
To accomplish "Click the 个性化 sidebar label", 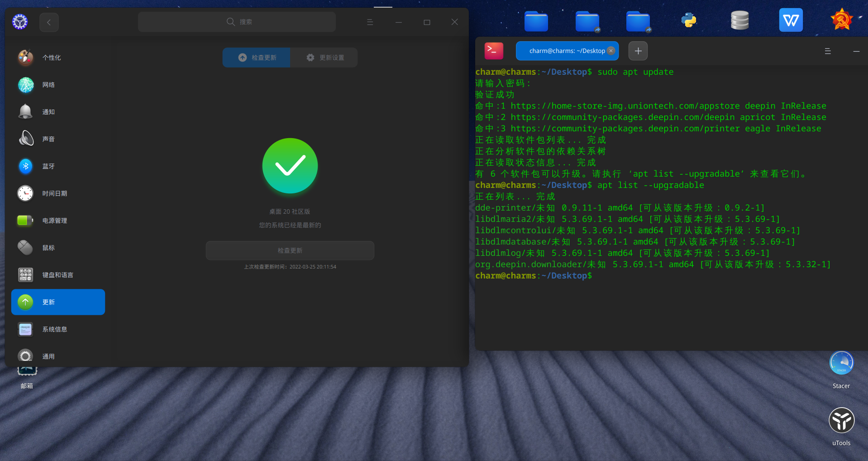I will [x=52, y=58].
